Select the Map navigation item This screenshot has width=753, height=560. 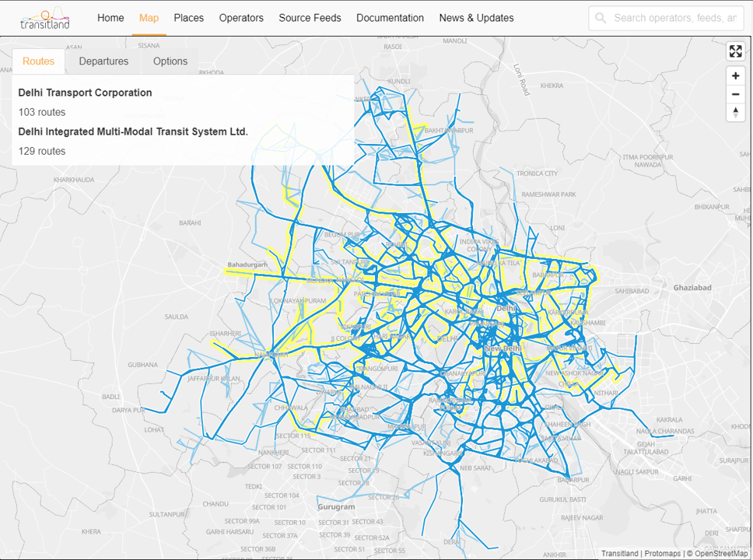click(x=149, y=18)
